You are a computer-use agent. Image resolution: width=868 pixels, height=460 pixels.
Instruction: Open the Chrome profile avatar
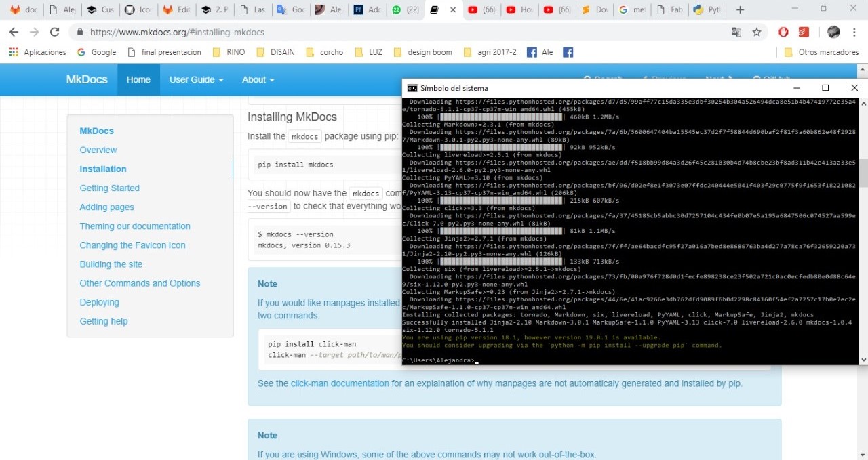click(834, 32)
